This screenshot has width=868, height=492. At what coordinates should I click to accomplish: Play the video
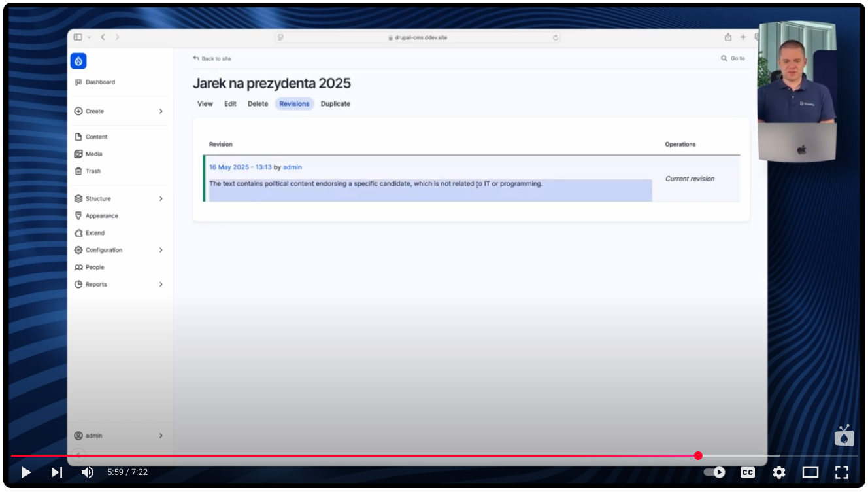click(x=25, y=472)
